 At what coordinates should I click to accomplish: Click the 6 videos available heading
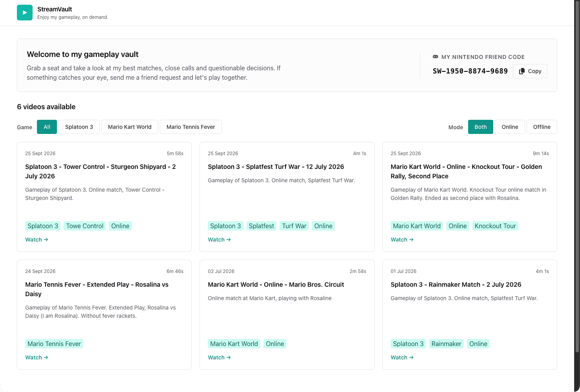[x=46, y=107]
